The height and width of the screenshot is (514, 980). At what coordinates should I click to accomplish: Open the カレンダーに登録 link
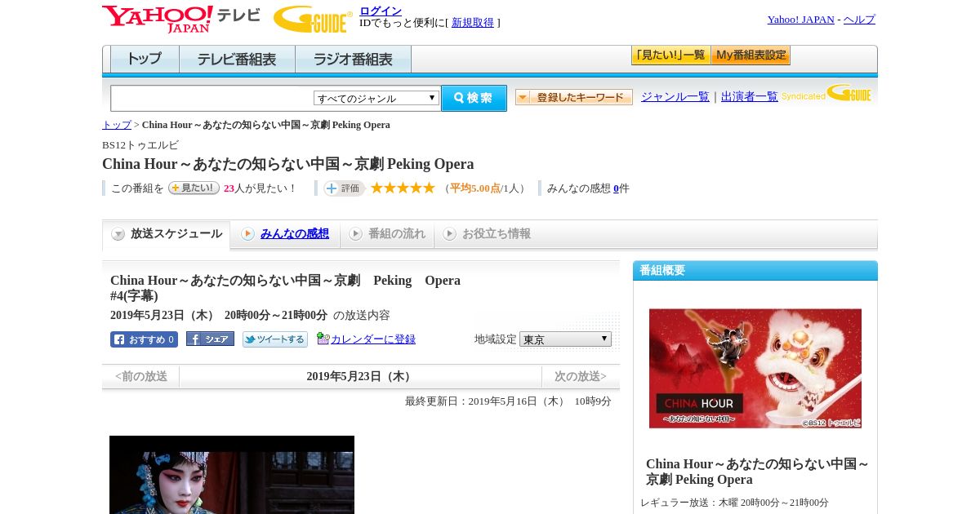click(373, 339)
